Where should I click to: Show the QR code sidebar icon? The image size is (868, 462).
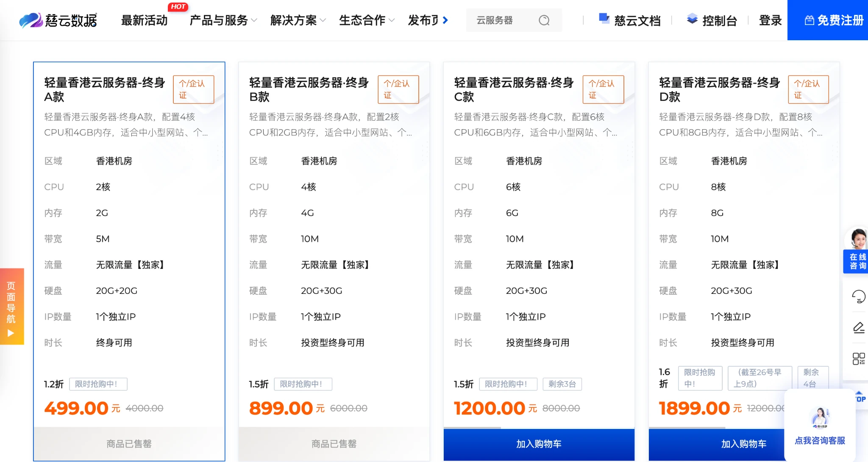pyautogui.click(x=858, y=359)
